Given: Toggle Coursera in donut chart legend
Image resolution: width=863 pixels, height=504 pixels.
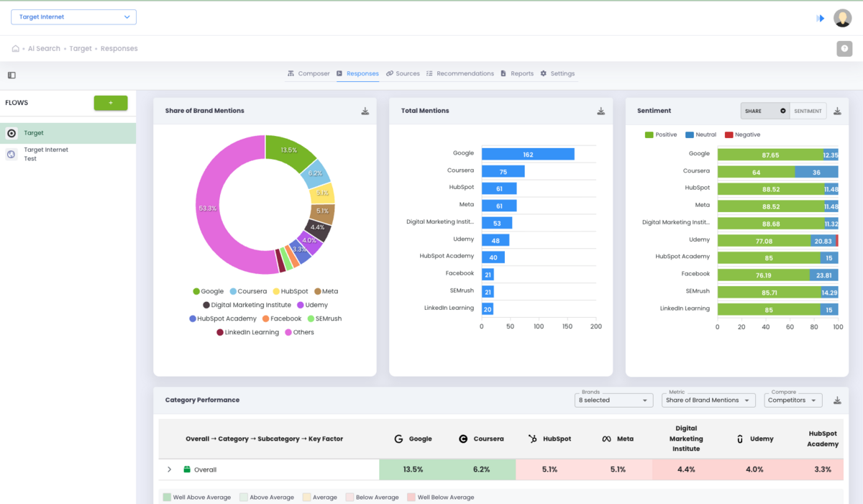Looking at the screenshot, I should [x=248, y=291].
